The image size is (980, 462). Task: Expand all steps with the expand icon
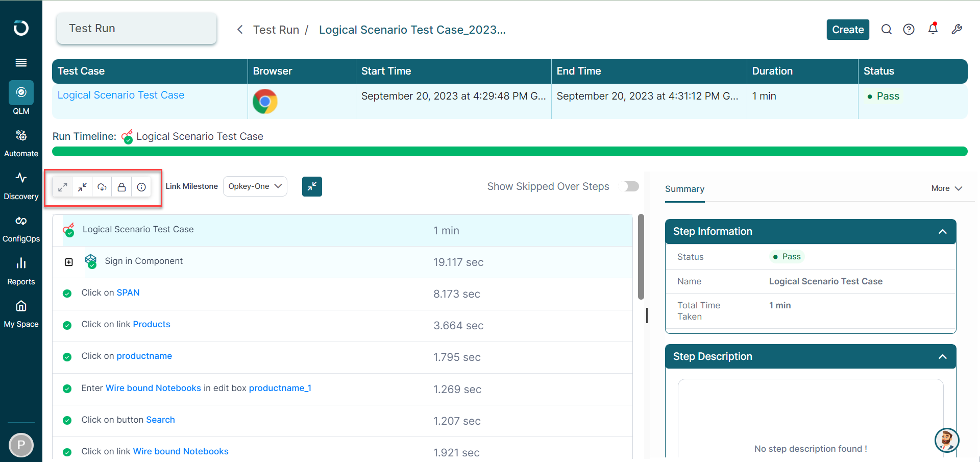[x=63, y=187]
